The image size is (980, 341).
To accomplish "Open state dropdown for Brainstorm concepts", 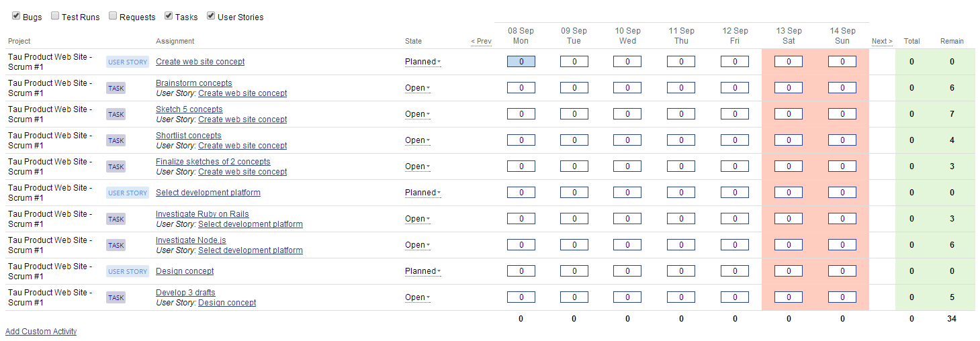I will point(417,88).
